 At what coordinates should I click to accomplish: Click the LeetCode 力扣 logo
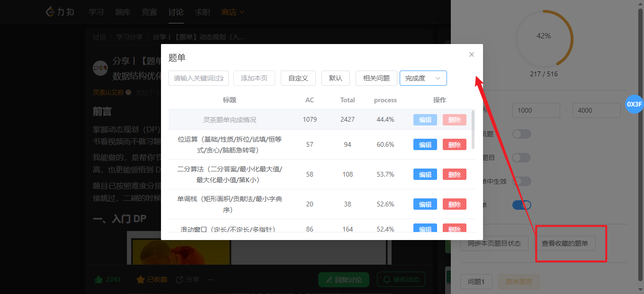click(60, 12)
